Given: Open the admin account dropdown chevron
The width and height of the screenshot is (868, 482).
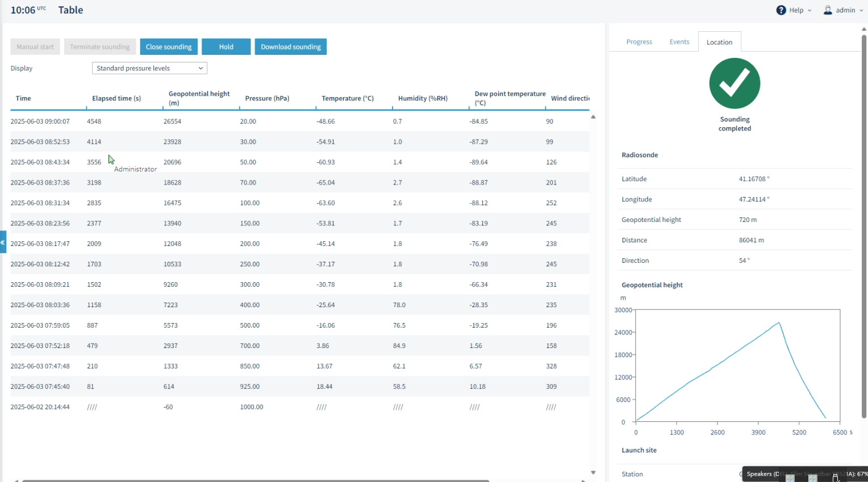Looking at the screenshot, I should 861,11.
